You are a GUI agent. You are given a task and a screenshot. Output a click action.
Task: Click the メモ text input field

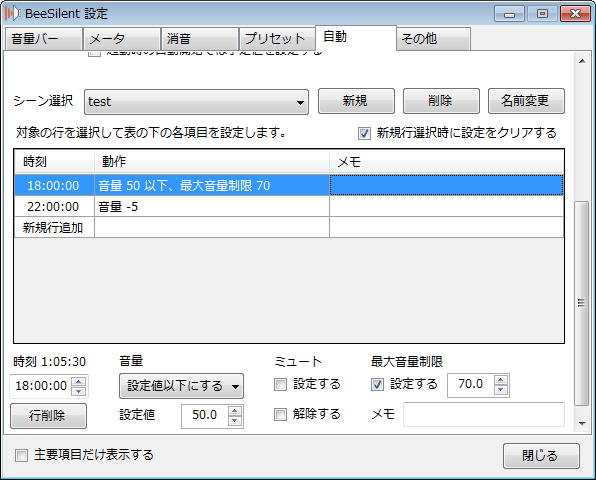click(x=484, y=415)
